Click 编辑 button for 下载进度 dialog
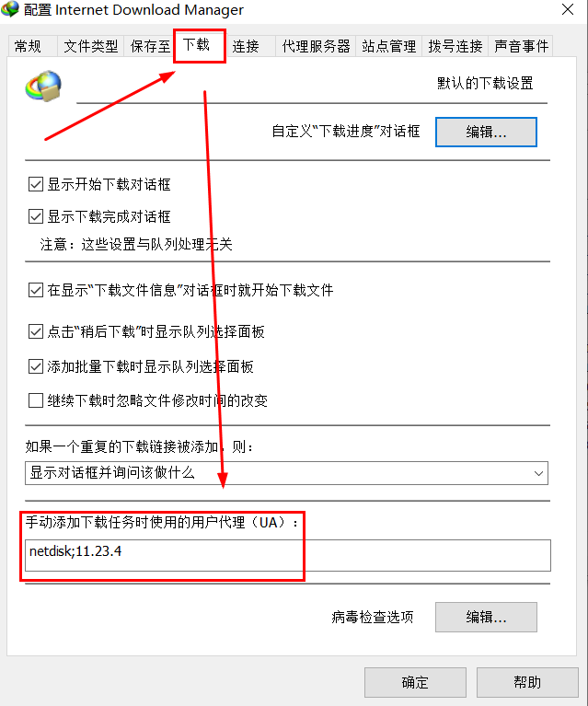 pos(486,132)
